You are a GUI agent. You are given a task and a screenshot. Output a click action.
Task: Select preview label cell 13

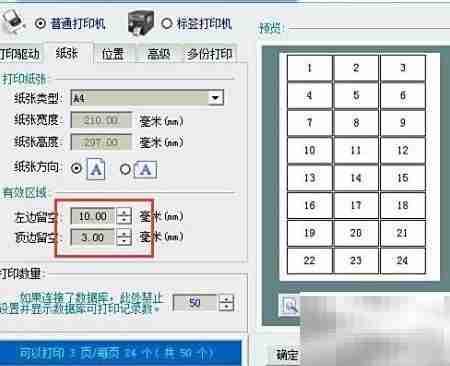[x=310, y=178]
